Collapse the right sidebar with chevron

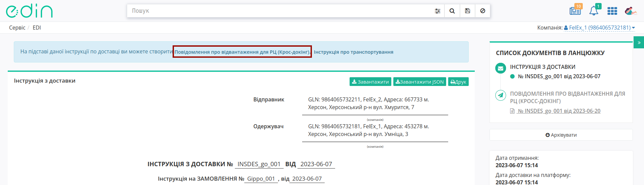(x=639, y=43)
